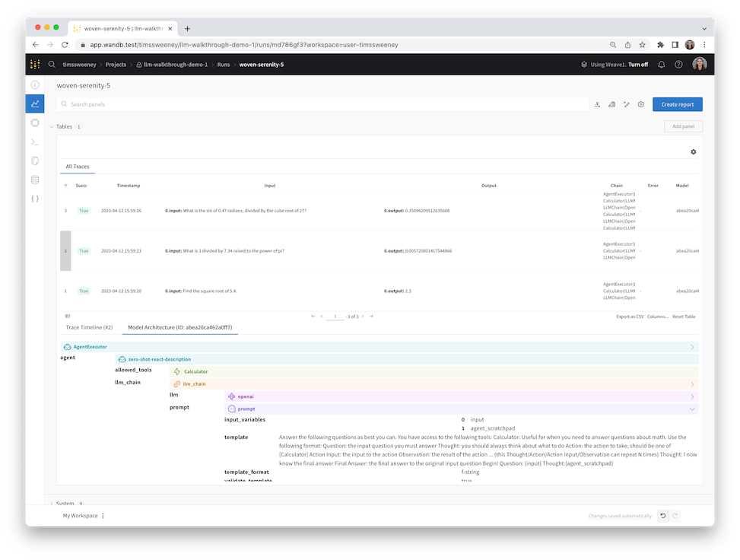Open the Logs terminal icon in sidebar

(x=35, y=142)
